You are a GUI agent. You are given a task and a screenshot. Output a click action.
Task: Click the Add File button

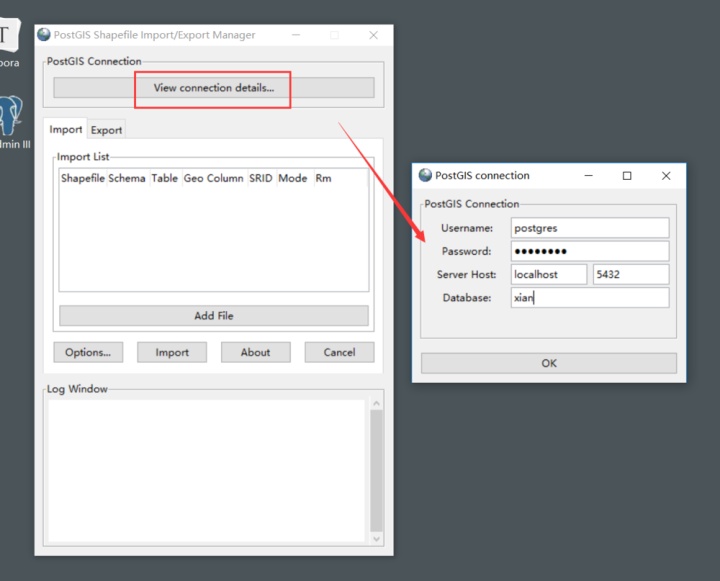[214, 316]
